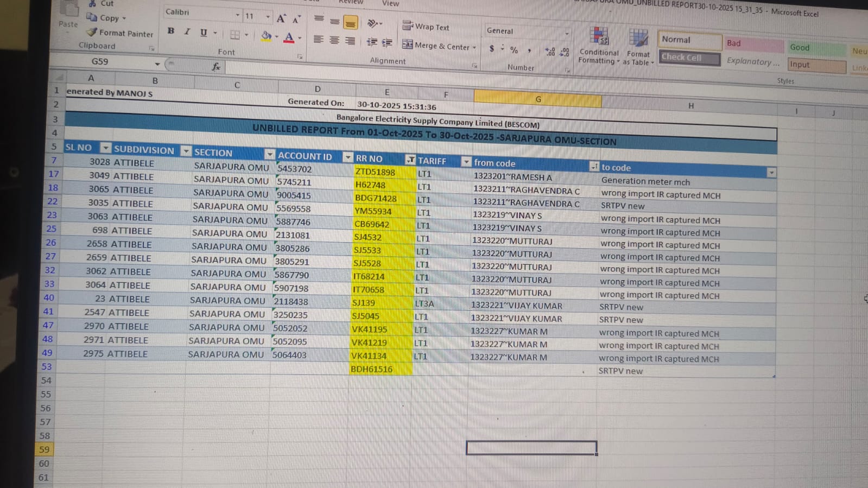868x488 pixels.
Task: Apply percent style format
Action: click(514, 50)
